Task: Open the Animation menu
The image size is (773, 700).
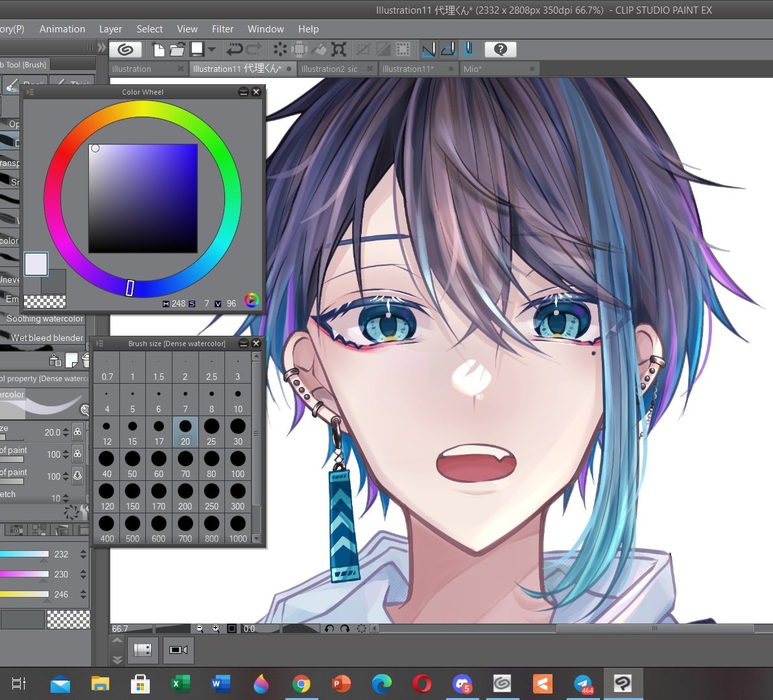Action: tap(62, 29)
